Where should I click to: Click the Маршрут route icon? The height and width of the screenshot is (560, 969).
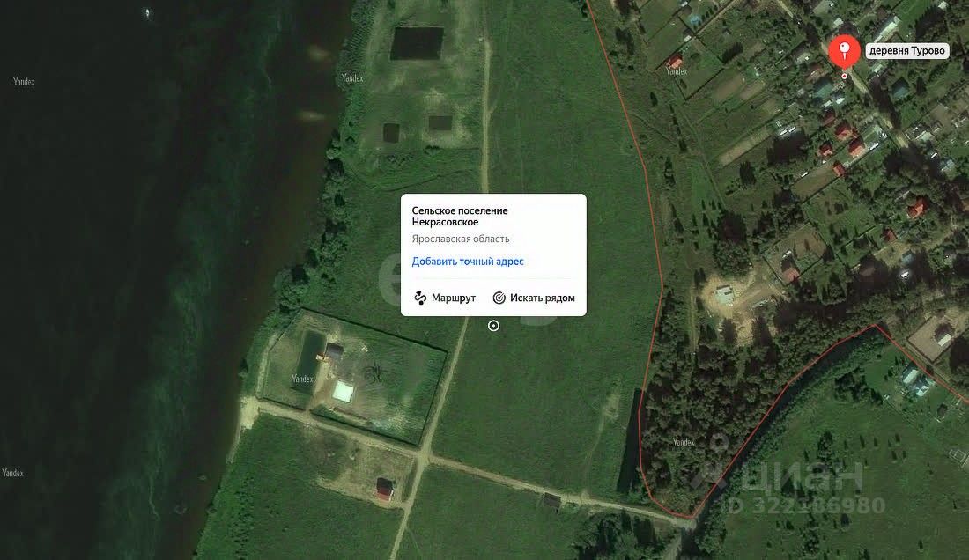(x=420, y=298)
